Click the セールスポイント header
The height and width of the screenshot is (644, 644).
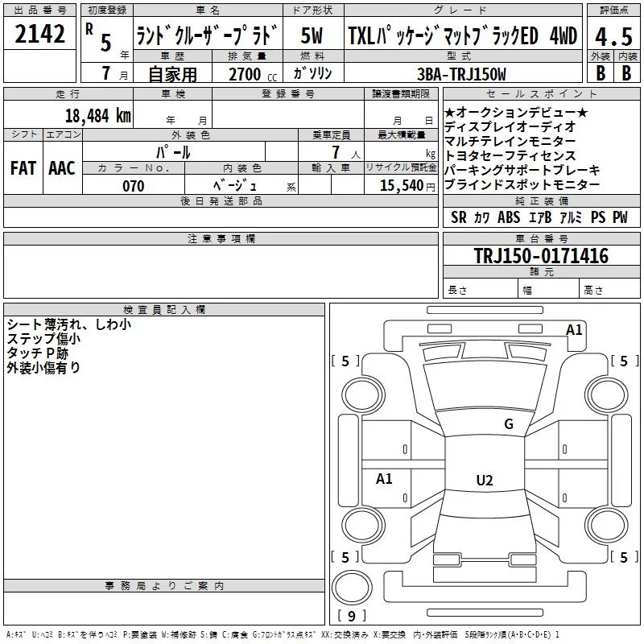541,94
